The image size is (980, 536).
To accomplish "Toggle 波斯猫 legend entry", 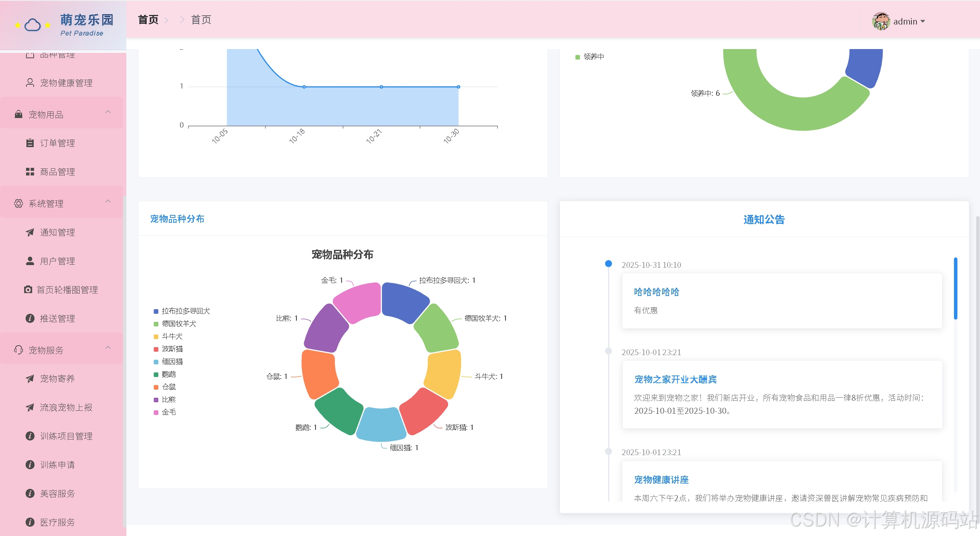I will pos(168,349).
